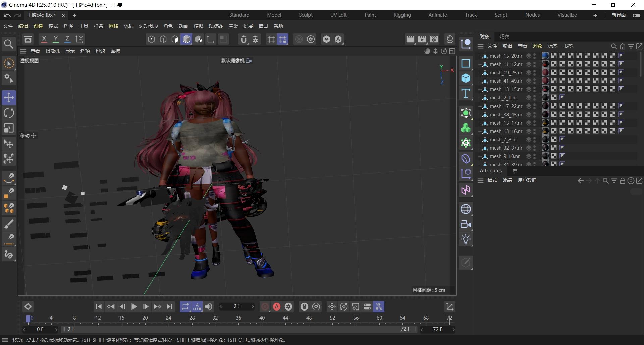Toggle Y axis lock
Image resolution: width=644 pixels, height=345 pixels.
point(56,39)
